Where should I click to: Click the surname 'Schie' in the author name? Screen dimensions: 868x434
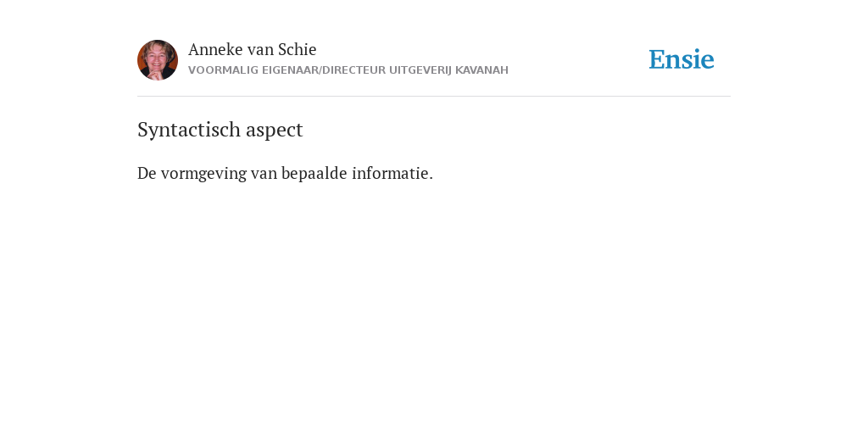[x=298, y=49]
